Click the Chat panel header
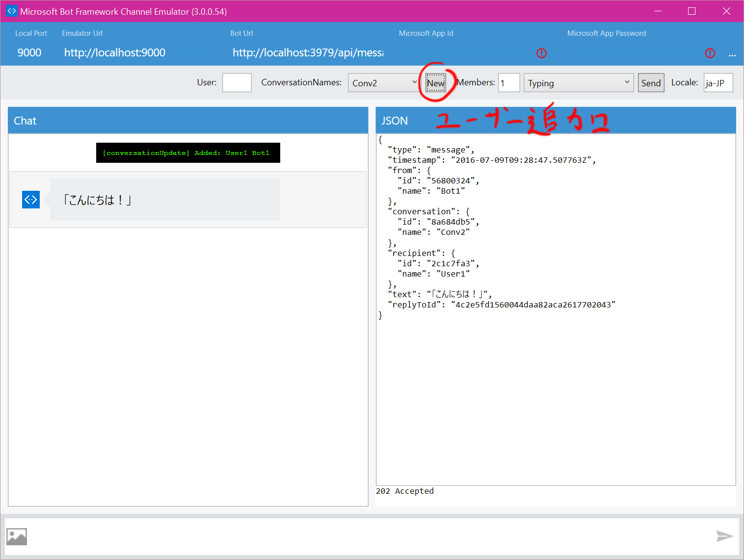744x560 pixels. 188,121
